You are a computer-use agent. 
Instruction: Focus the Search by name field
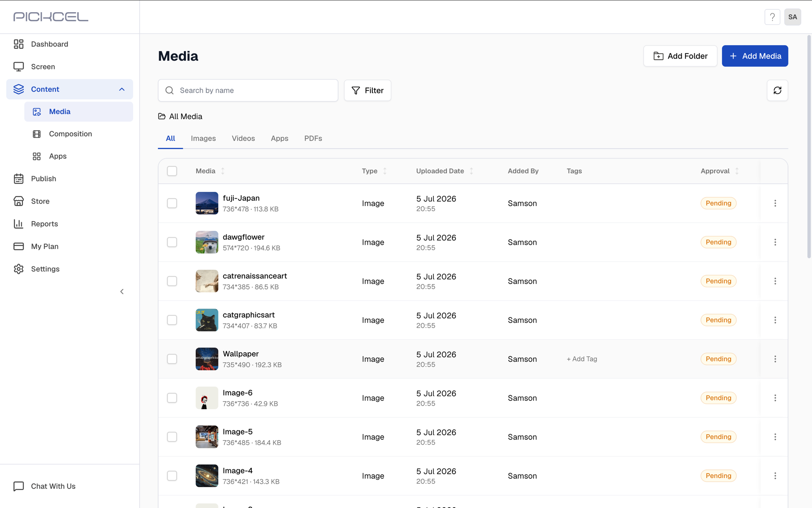coord(248,90)
